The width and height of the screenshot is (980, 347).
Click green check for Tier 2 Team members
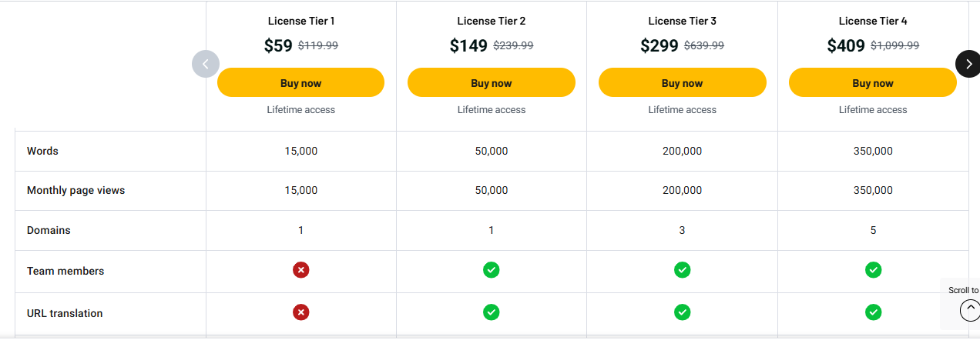tap(492, 270)
